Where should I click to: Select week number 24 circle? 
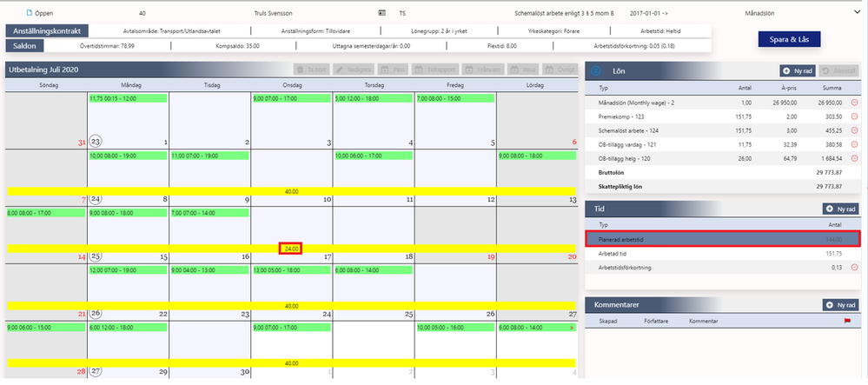click(x=96, y=199)
